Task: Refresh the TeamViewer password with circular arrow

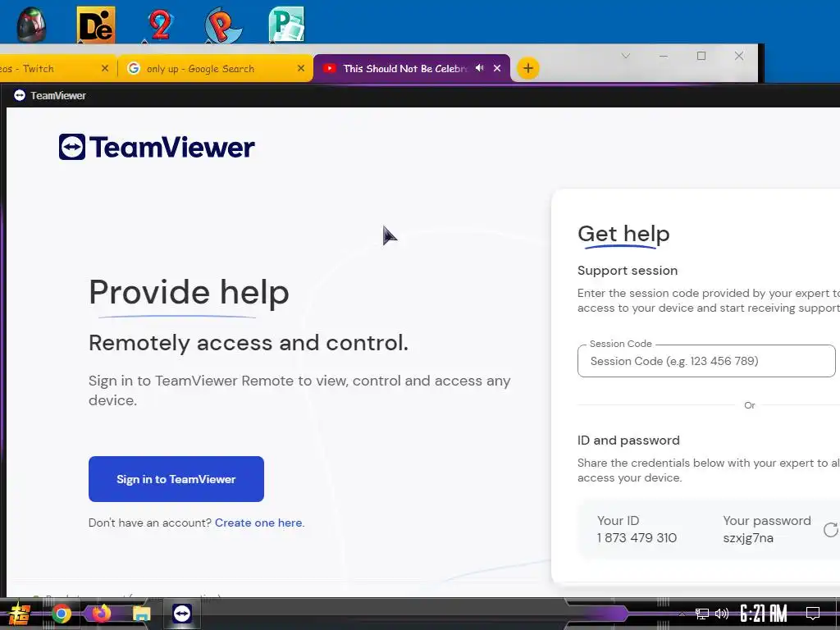Action: 831,530
